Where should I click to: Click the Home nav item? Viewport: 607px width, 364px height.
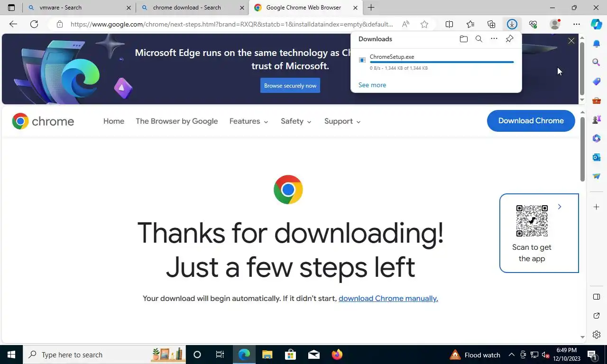tap(114, 121)
